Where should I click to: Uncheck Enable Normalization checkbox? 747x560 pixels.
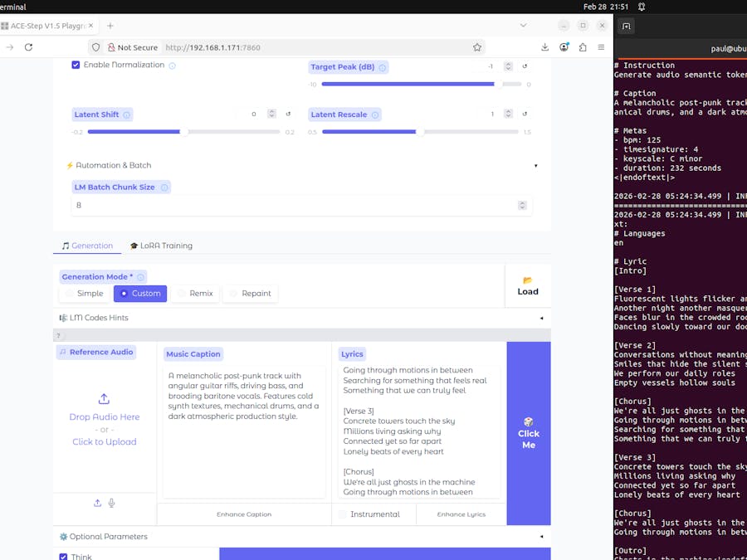pyautogui.click(x=76, y=65)
